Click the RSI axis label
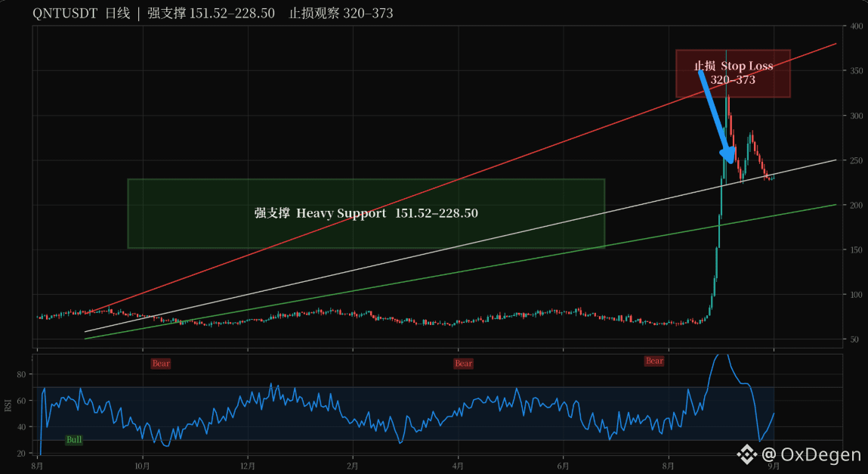This screenshot has width=868, height=474. [8, 404]
